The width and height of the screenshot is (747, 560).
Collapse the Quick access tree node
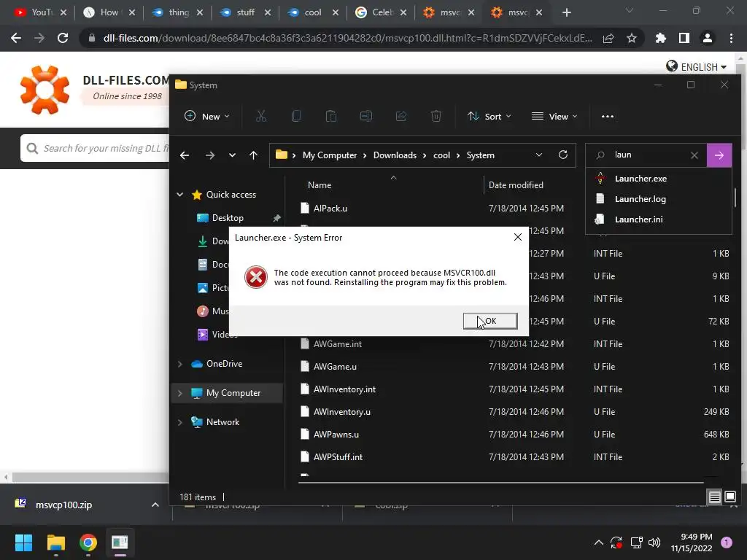point(180,195)
